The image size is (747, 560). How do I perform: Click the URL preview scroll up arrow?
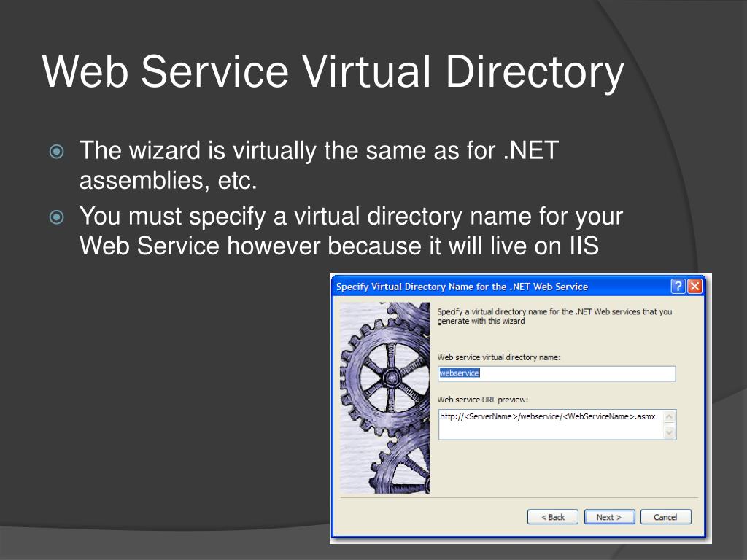tap(670, 417)
